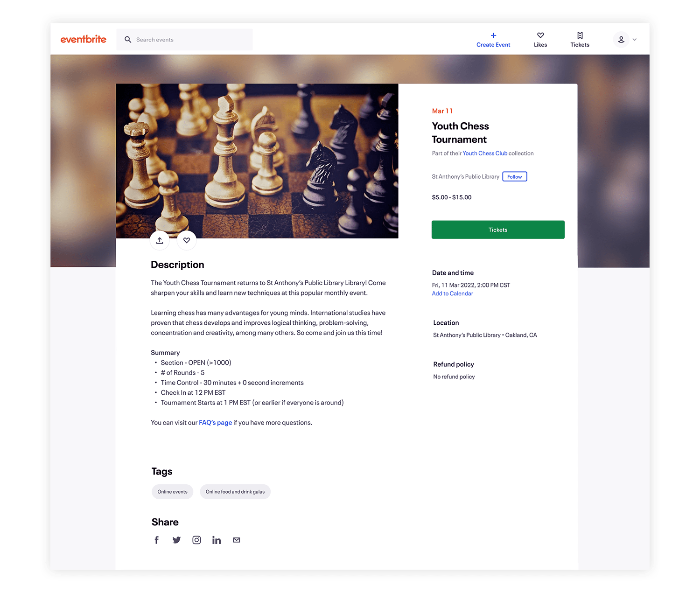Open the FAQ's page link
The image size is (700, 607).
[215, 422]
